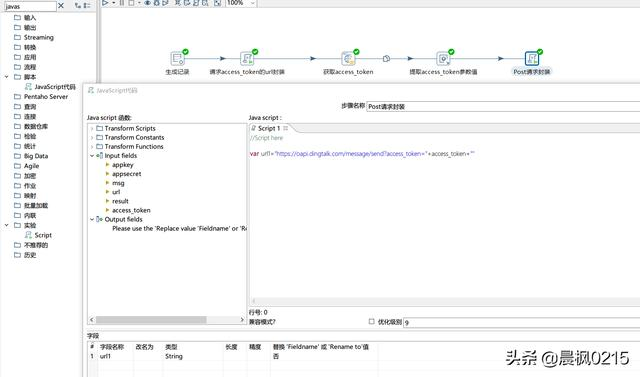Pick the JavaScript代码 step in sidebar tree
640x377 pixels.
click(x=50, y=87)
